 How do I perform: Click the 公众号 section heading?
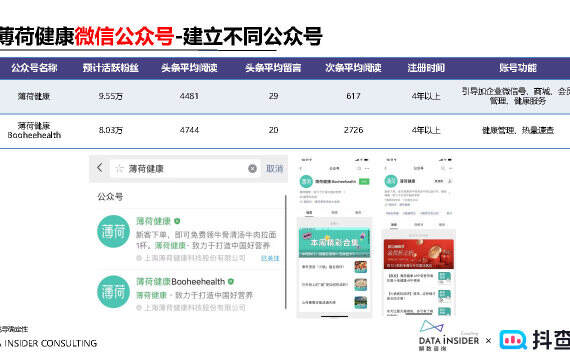click(110, 197)
